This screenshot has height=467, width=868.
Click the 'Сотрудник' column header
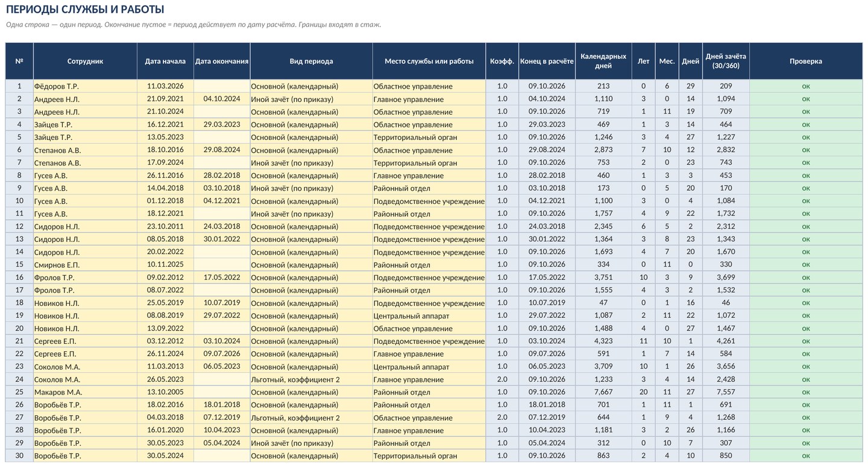pyautogui.click(x=85, y=61)
